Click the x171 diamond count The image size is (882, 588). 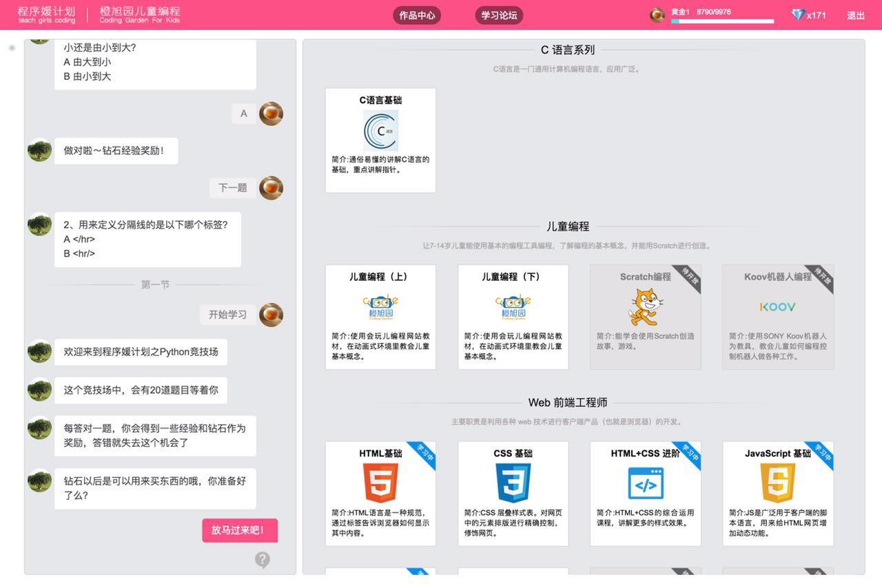[x=817, y=15]
